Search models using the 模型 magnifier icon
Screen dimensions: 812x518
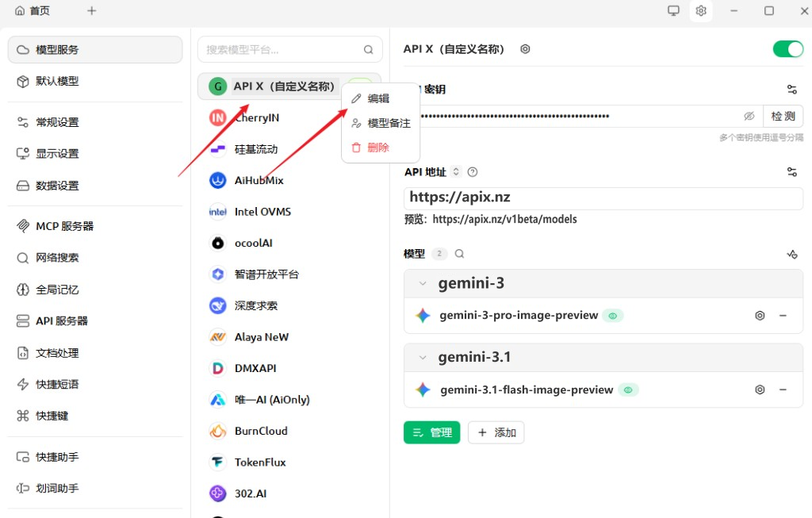(459, 254)
